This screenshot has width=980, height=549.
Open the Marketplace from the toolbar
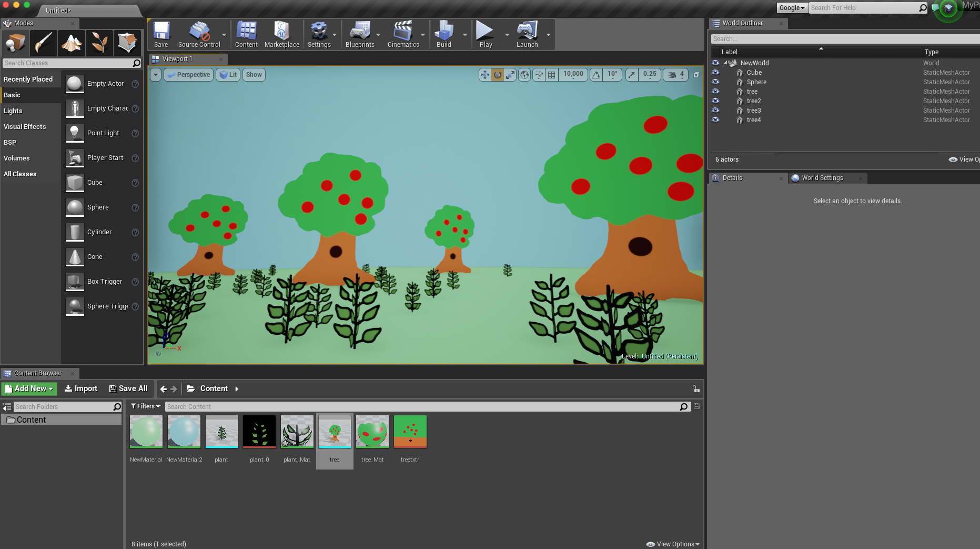[281, 35]
